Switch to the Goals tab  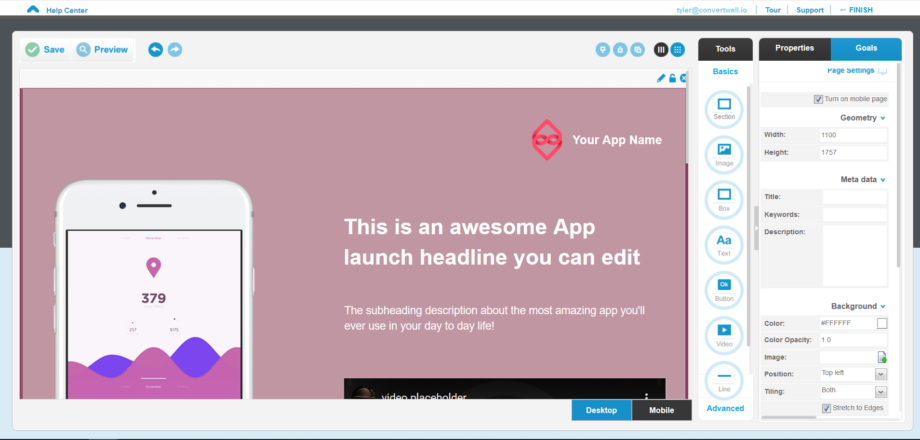click(x=866, y=49)
